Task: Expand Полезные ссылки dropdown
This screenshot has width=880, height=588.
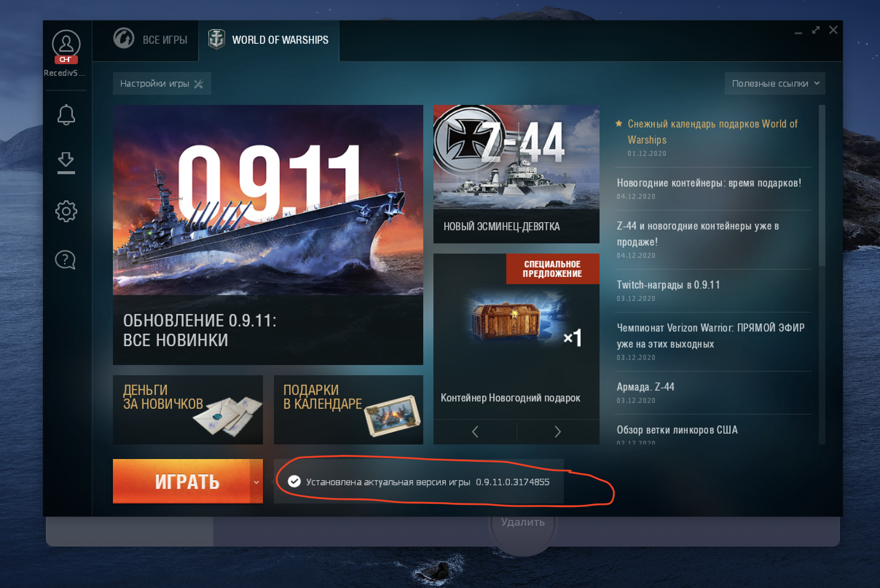Action: [x=775, y=83]
